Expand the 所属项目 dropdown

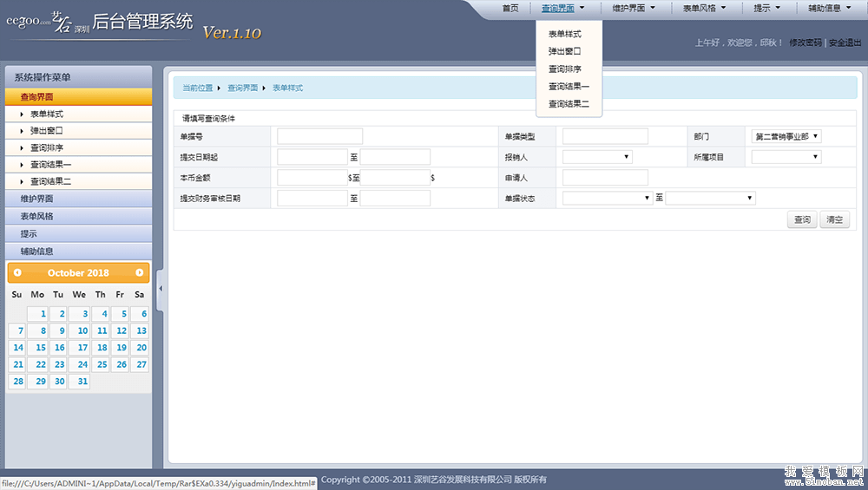coord(786,157)
